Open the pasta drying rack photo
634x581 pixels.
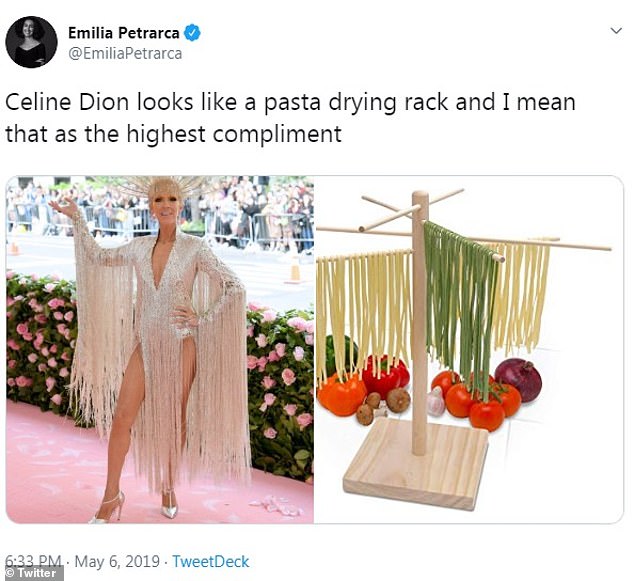click(x=469, y=349)
